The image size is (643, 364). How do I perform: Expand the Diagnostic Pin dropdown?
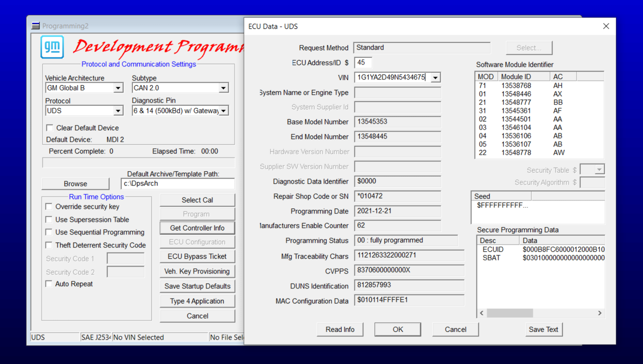tap(223, 110)
